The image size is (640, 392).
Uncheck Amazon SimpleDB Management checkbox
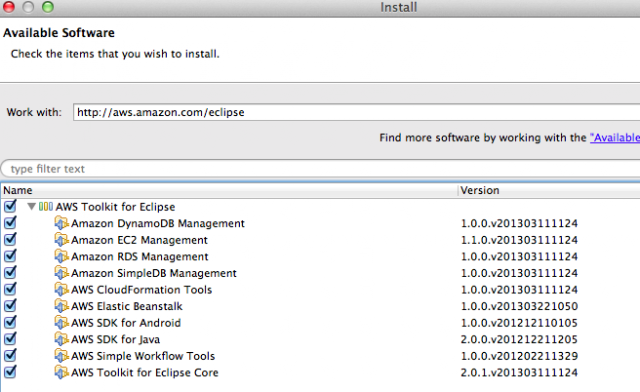[x=10, y=272]
